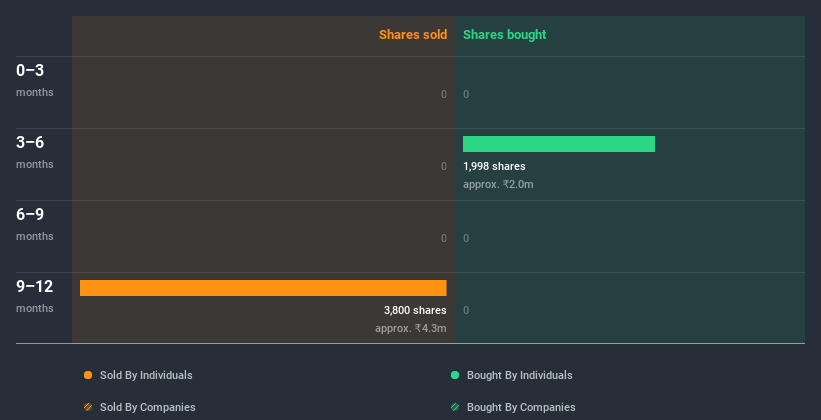The height and width of the screenshot is (420, 821).
Task: Click the Sold By Companies legend text
Action: coord(148,407)
